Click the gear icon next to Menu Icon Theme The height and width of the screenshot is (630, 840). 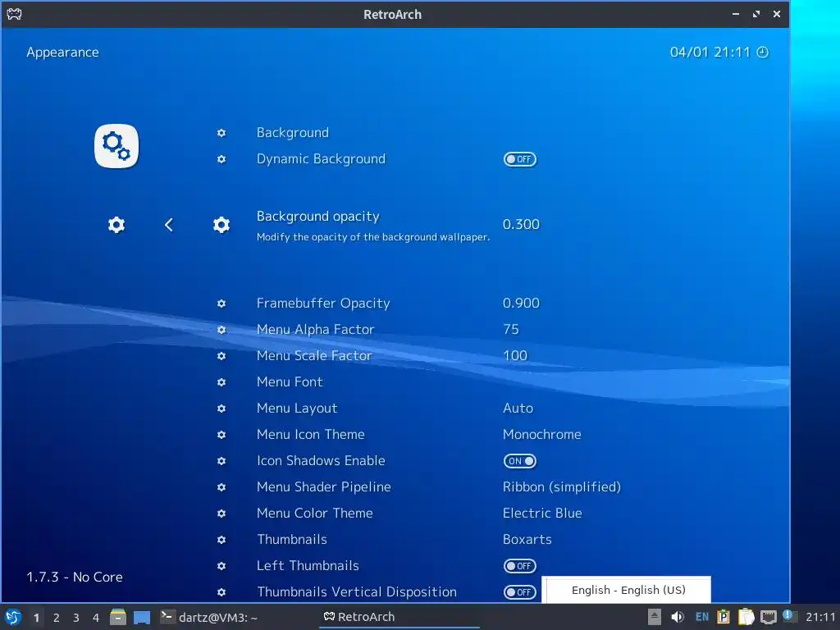pos(221,435)
